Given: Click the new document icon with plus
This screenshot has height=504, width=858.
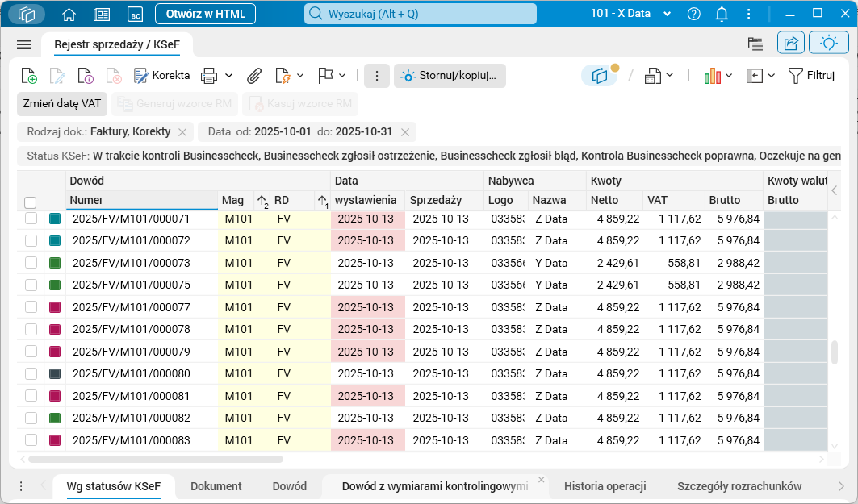Looking at the screenshot, I should 29,76.
